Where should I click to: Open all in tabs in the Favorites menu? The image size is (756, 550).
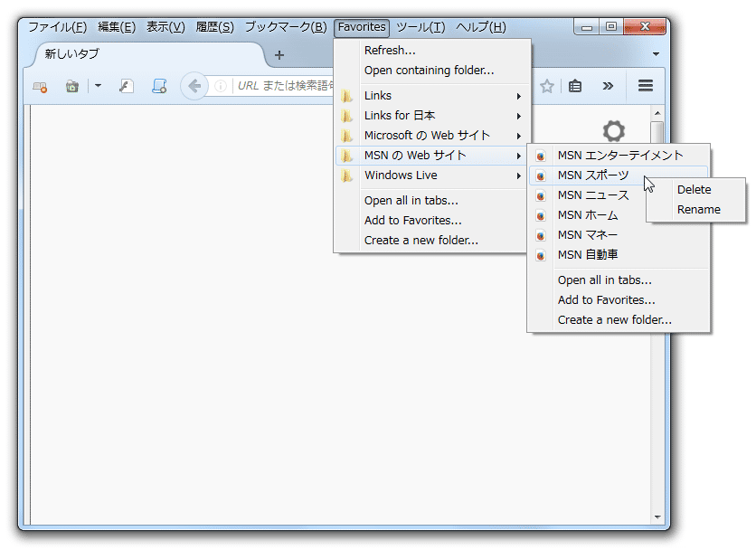(x=432, y=201)
